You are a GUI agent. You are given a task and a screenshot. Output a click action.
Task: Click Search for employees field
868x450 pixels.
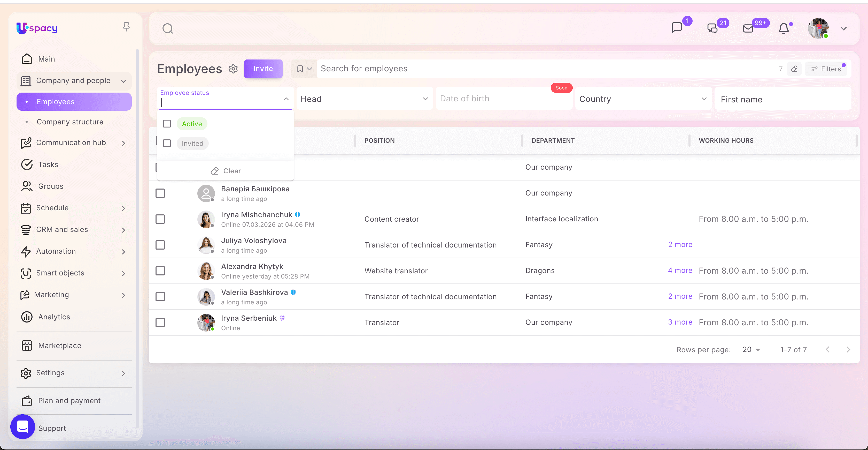(x=546, y=69)
